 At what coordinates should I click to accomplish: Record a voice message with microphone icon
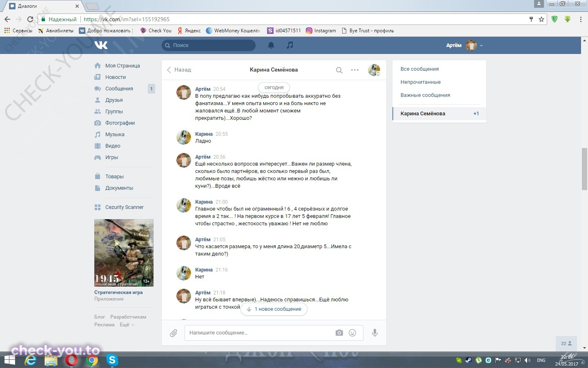[x=374, y=333]
